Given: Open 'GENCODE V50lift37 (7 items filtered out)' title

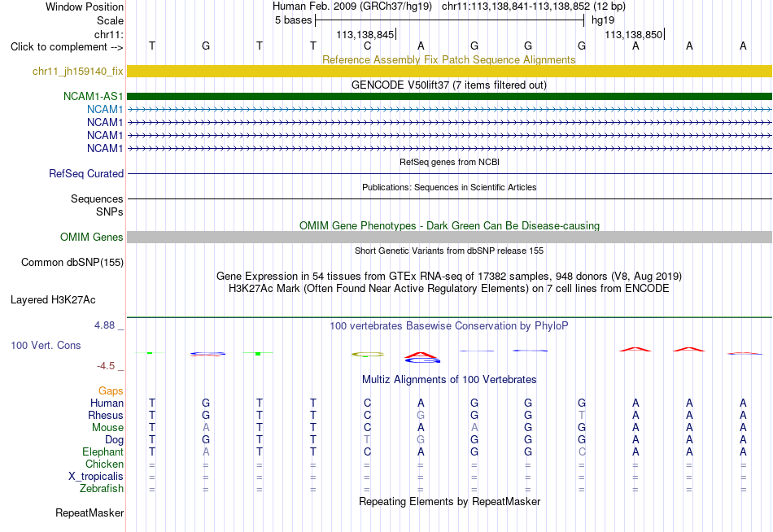Looking at the screenshot, I should (448, 85).
